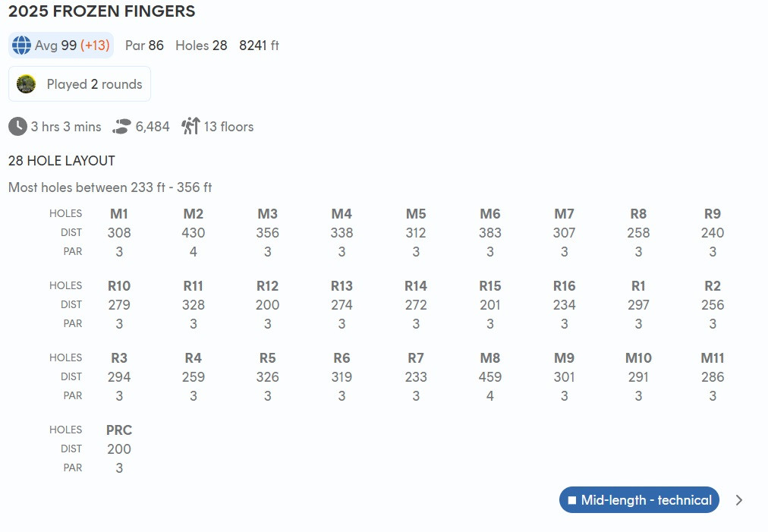Screen dimensions: 768x532
Task: Click the white square in Mid-length tag
Action: [572, 501]
